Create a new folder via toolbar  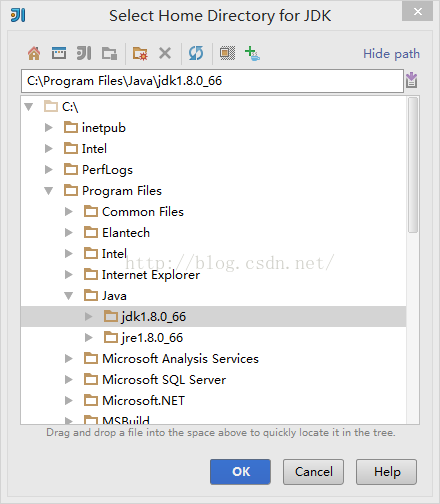(140, 53)
